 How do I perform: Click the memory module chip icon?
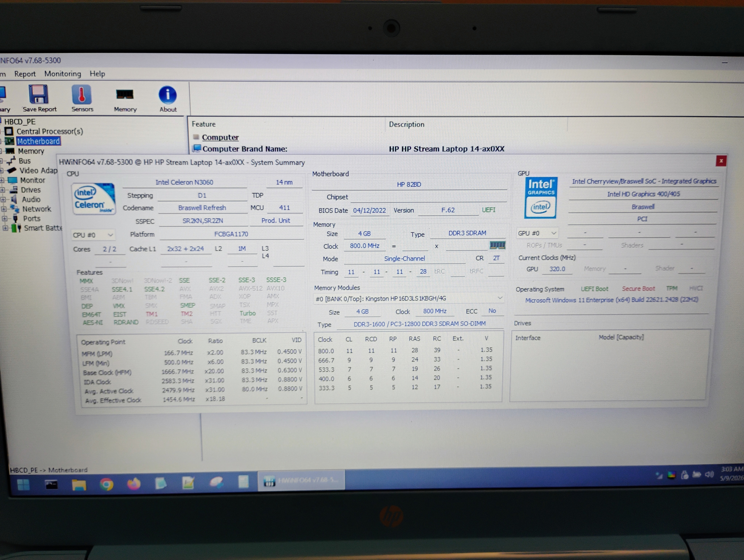(x=497, y=245)
